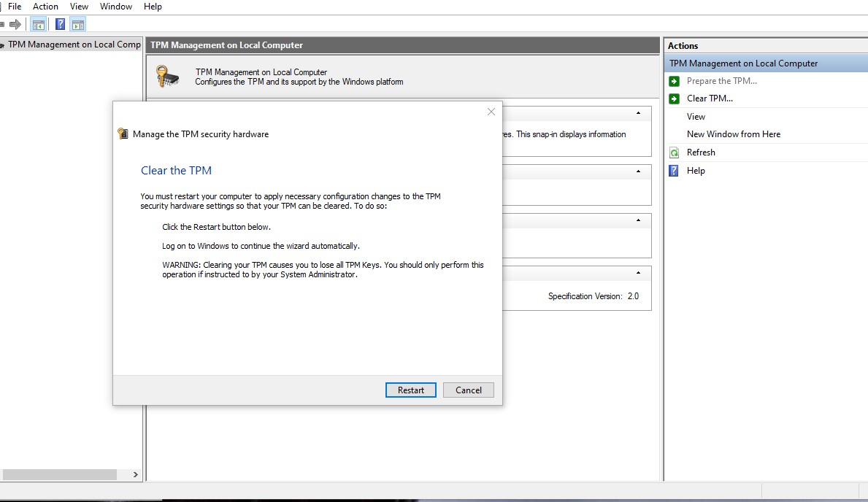Cancel the Clear the TPM wizard
Screen dimensions: 868x502
[x=468, y=390]
